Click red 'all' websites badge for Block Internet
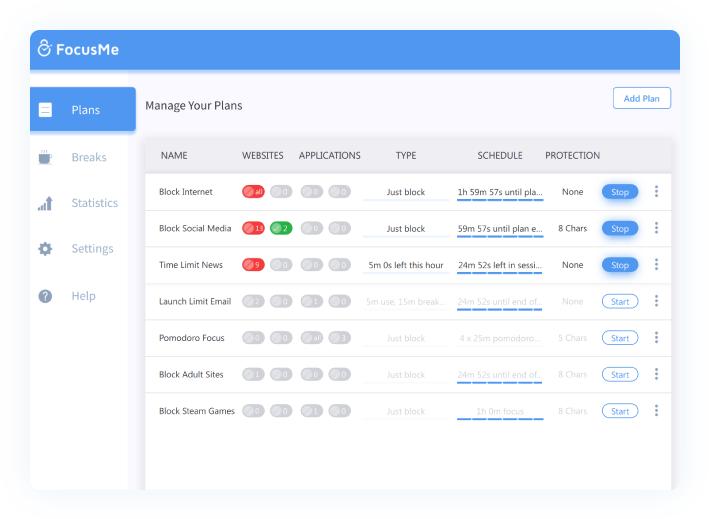 253,192
